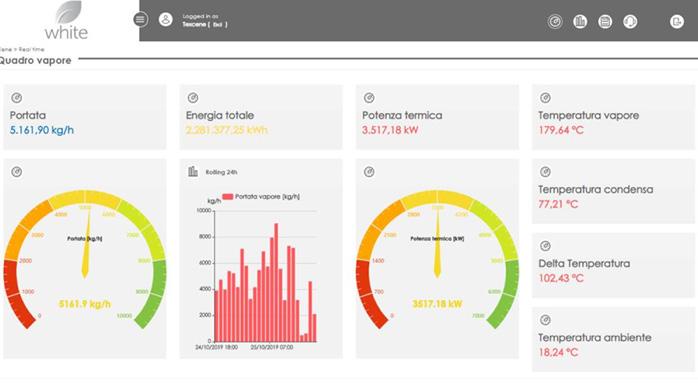698x389 pixels.
Task: Click the gauge icon on the Potenza termica card
Action: (369, 97)
